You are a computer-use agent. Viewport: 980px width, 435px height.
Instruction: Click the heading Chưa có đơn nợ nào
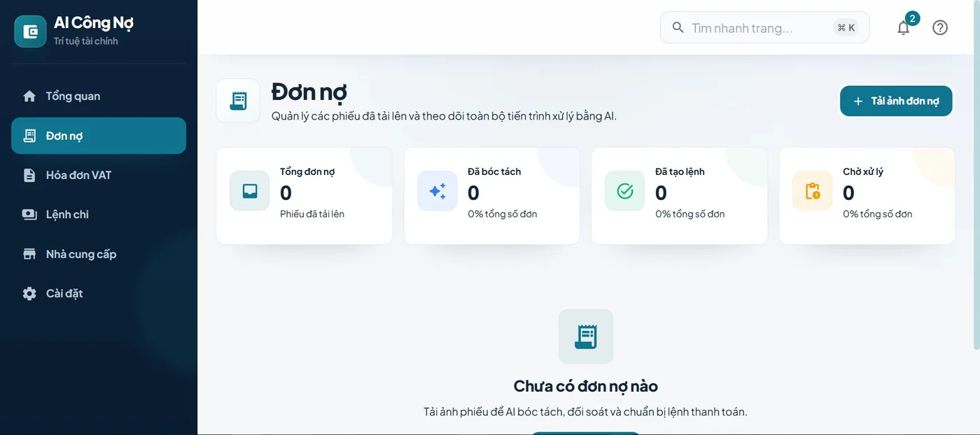point(586,386)
